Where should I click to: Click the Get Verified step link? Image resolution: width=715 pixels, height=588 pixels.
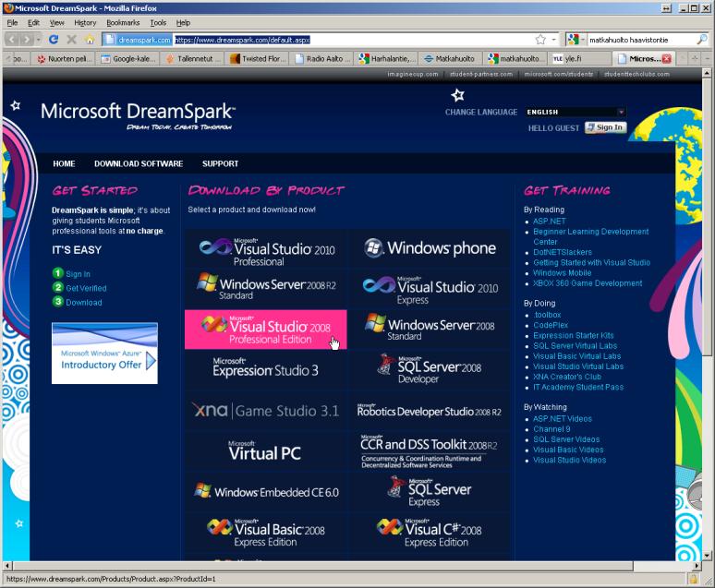(x=86, y=288)
